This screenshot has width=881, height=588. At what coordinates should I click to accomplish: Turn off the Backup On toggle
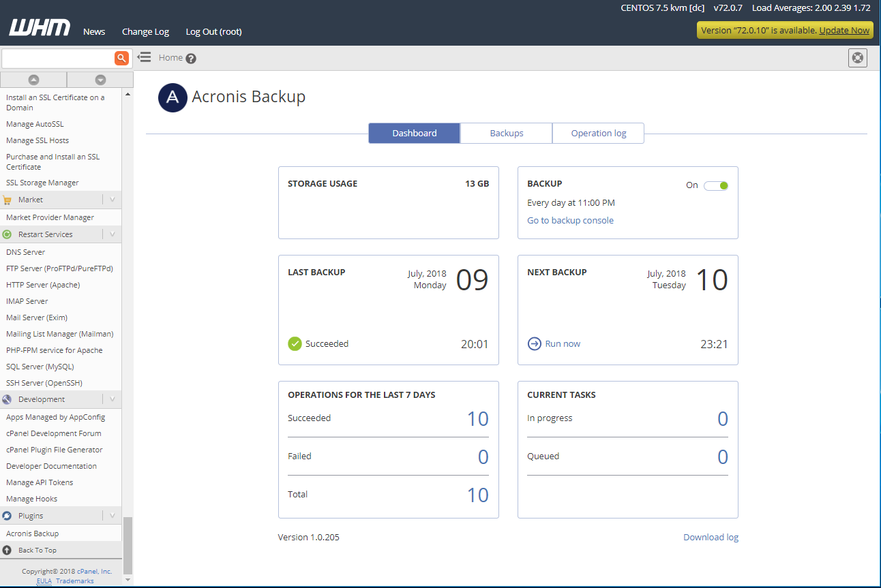(716, 185)
